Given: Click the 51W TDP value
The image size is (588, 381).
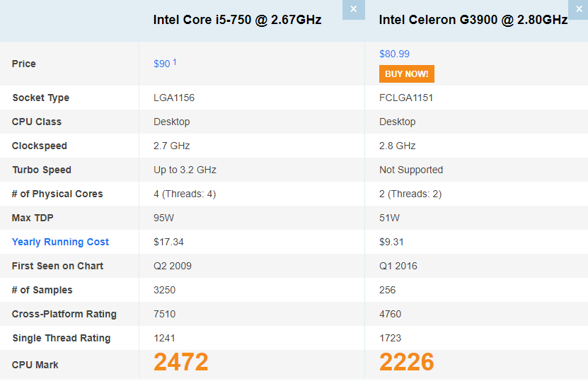Looking at the screenshot, I should (390, 218).
